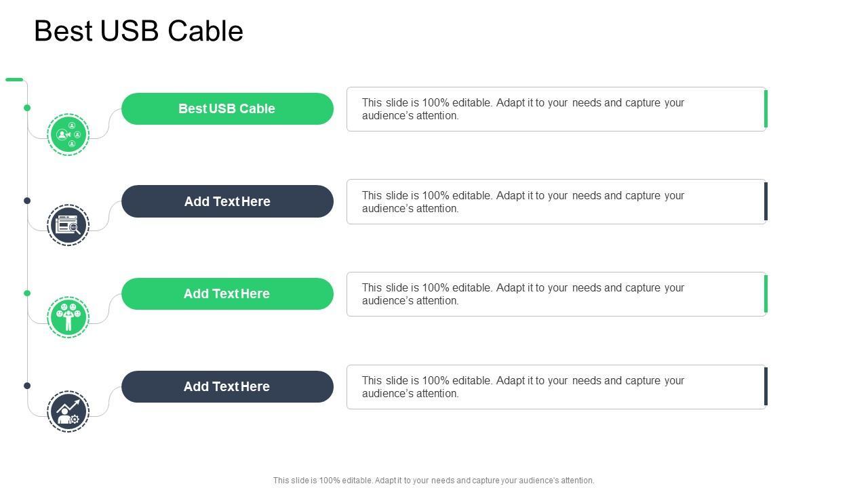This screenshot has height=488, width=868.
Task: Click the green video conference group icon
Action: (x=68, y=135)
